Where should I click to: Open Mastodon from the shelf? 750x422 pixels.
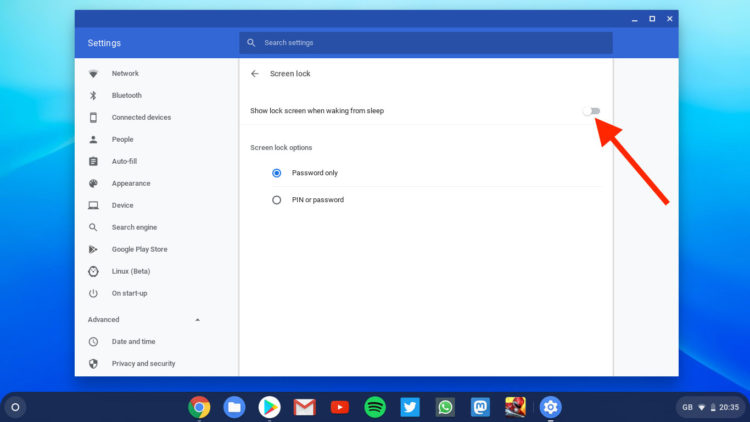480,407
